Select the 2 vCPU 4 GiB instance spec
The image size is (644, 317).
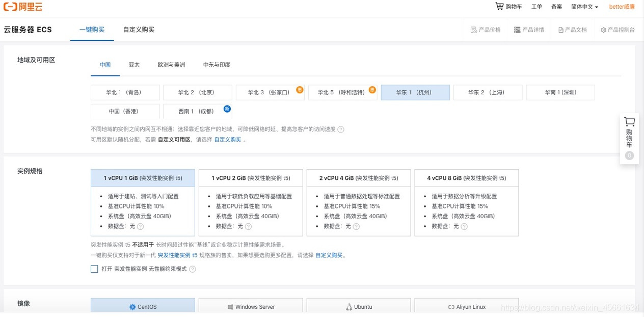click(359, 203)
